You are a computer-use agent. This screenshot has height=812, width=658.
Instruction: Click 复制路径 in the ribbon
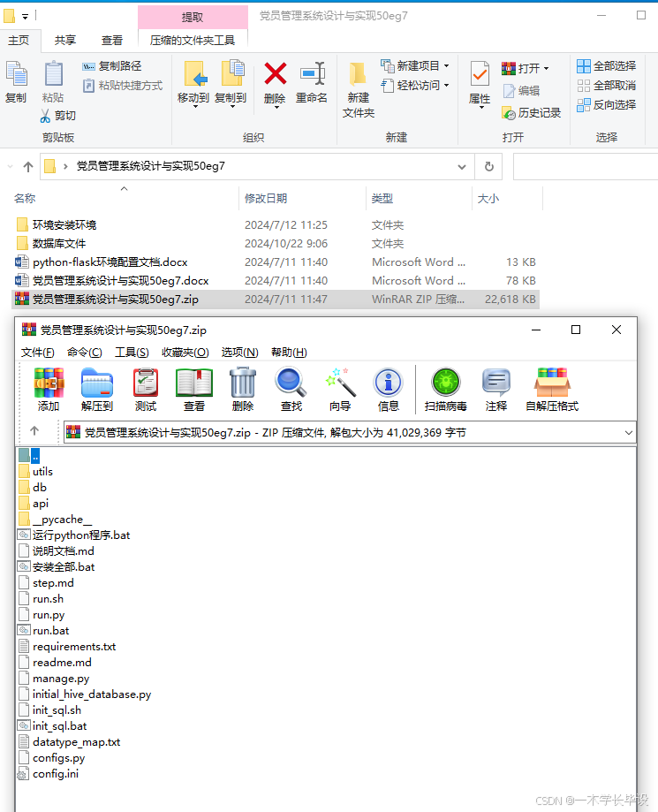[112, 66]
